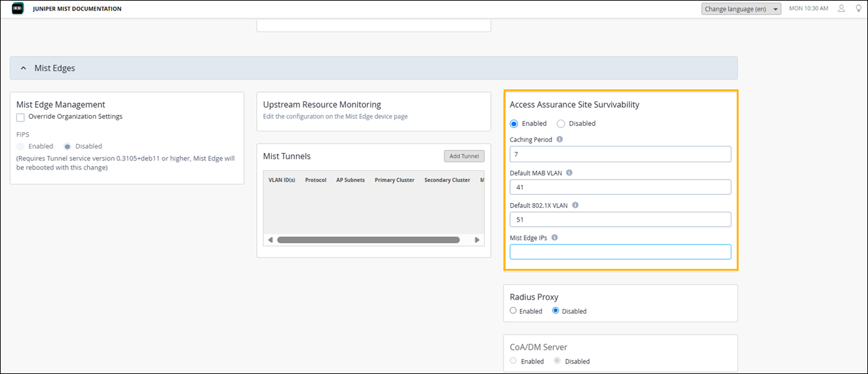Click the Default MAB VLAN info icon
This screenshot has width=868, height=374.
(x=569, y=173)
